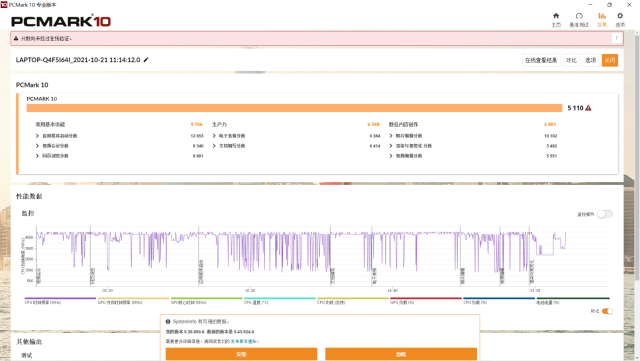
Task: Click the GPU load red legend swatch
Action: point(425,299)
